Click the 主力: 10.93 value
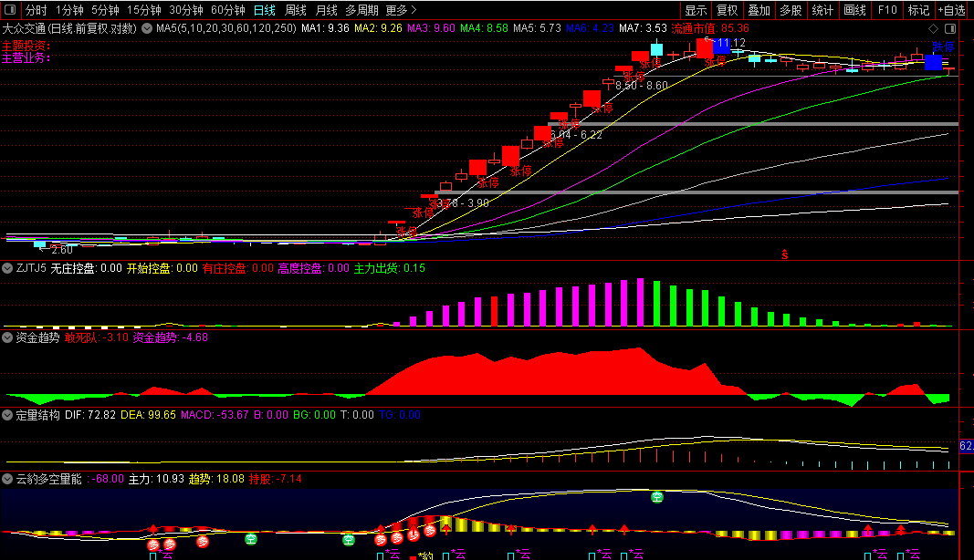The height and width of the screenshot is (560, 974). (156, 479)
